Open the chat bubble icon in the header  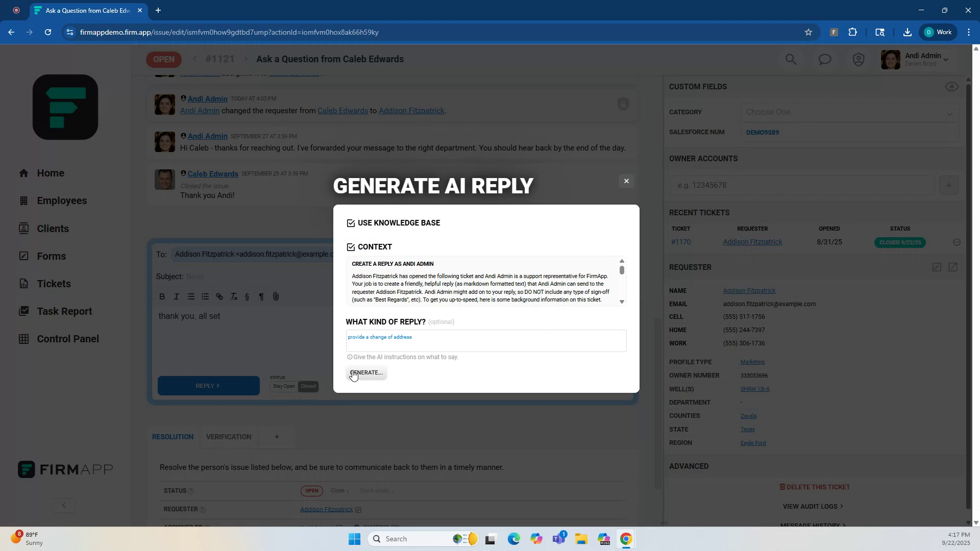824,59
